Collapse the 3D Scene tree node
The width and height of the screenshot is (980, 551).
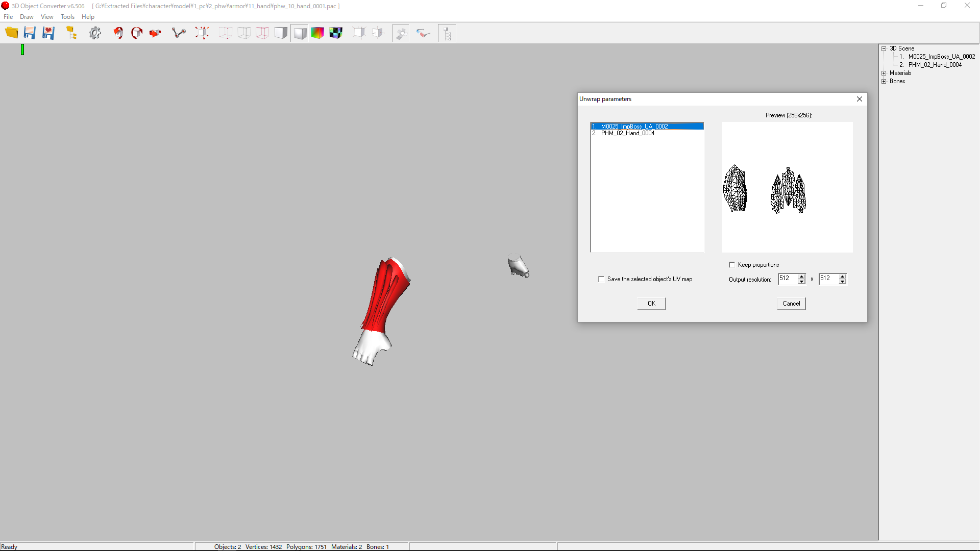tap(884, 48)
